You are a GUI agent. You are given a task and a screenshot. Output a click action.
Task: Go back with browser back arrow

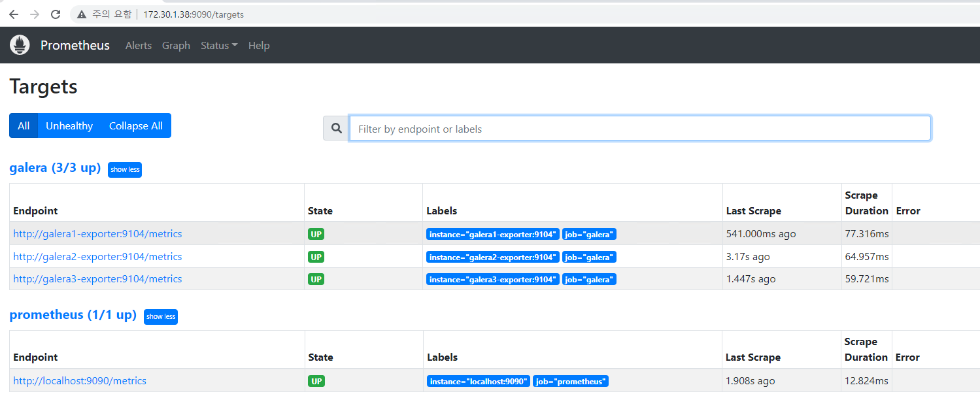[x=14, y=14]
